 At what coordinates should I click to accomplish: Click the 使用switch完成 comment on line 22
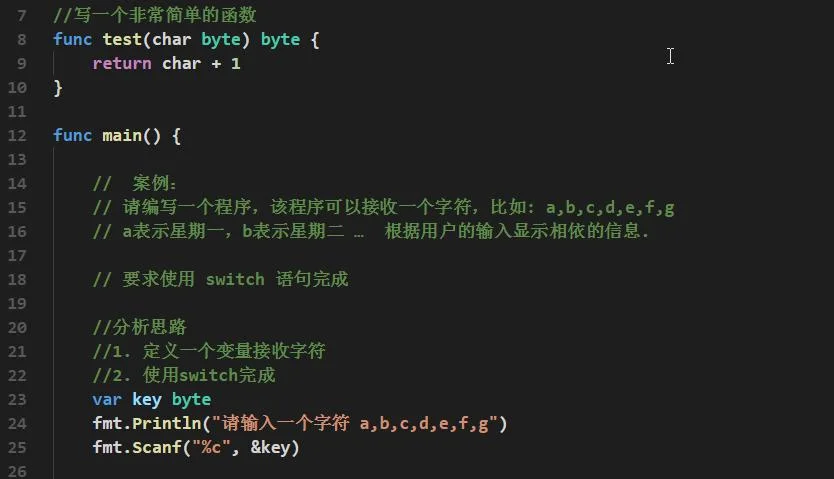pyautogui.click(x=184, y=375)
